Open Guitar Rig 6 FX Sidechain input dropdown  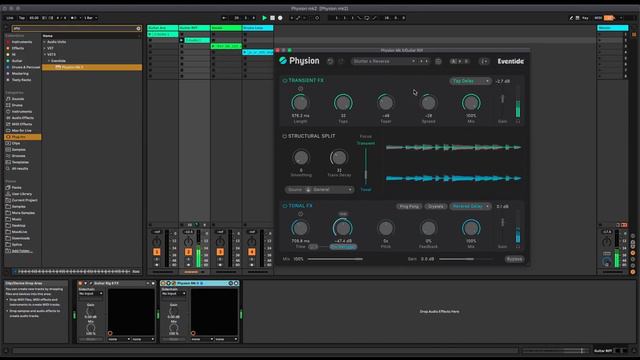pos(91,294)
